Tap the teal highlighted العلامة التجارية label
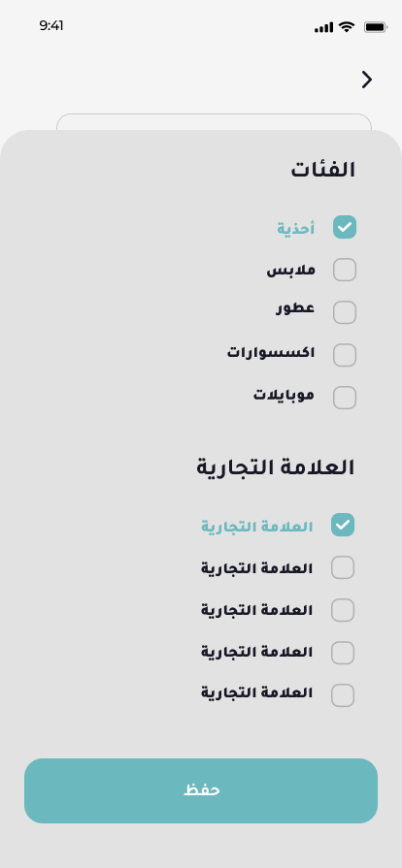 pos(256,527)
